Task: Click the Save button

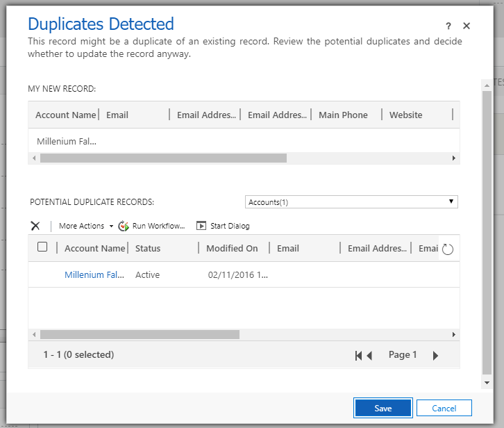Action: point(383,408)
